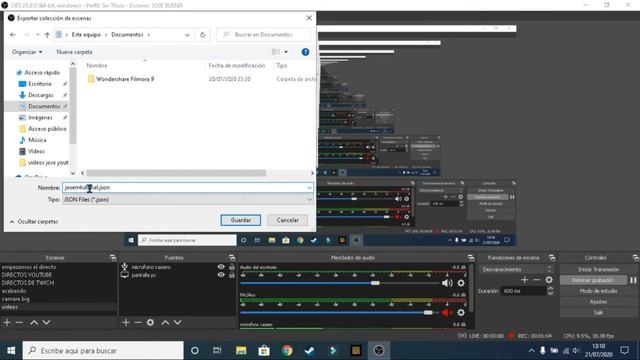
Task: Enable Modo de estudio
Action: click(598, 291)
